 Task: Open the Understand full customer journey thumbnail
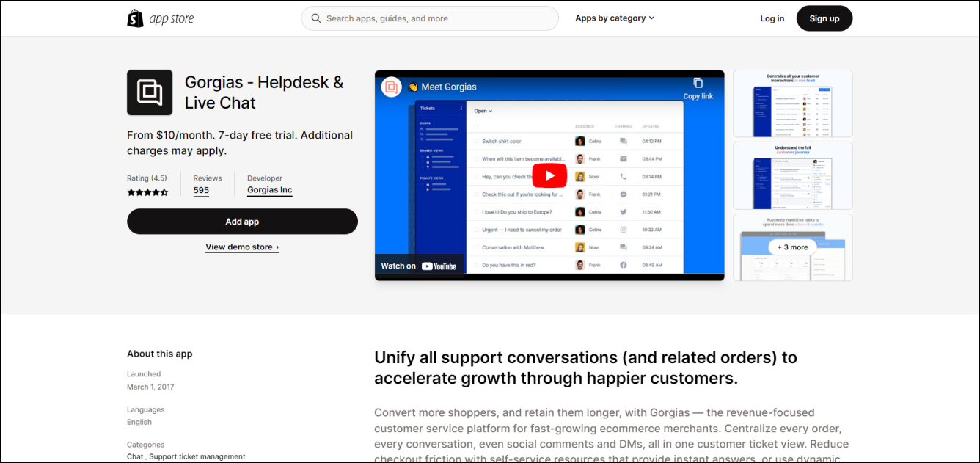793,175
